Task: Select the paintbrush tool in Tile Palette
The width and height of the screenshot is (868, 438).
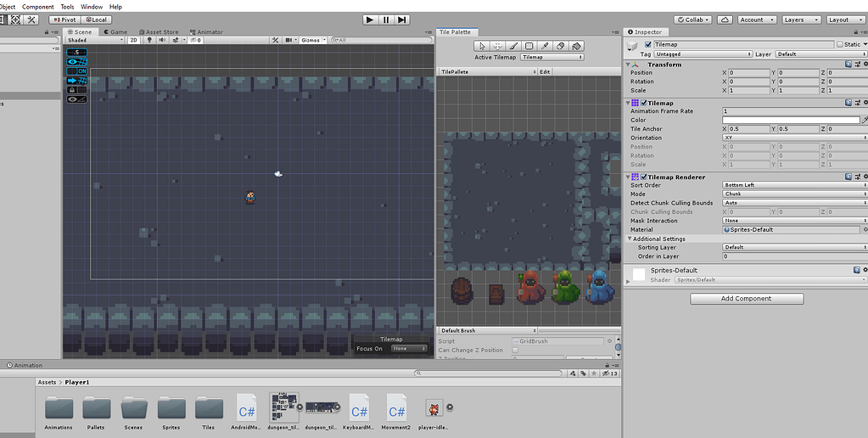Action: click(513, 46)
